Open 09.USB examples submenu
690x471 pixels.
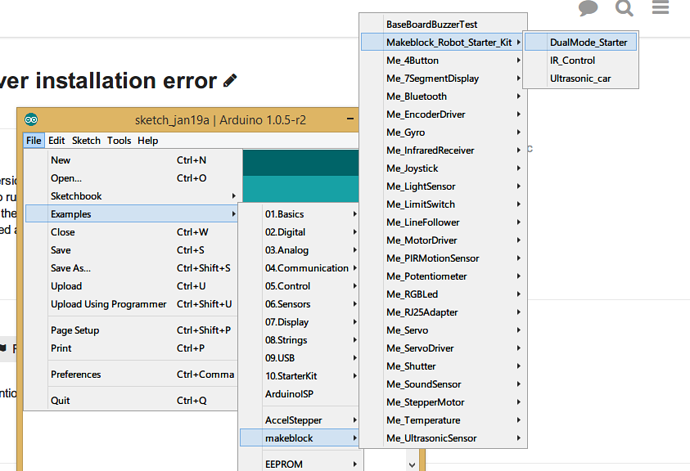[299, 358]
